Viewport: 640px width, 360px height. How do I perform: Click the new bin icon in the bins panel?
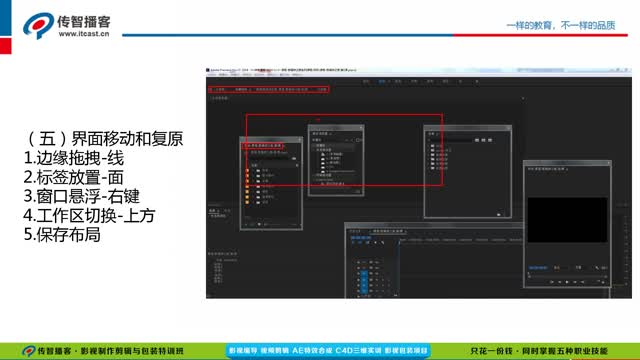point(498,214)
